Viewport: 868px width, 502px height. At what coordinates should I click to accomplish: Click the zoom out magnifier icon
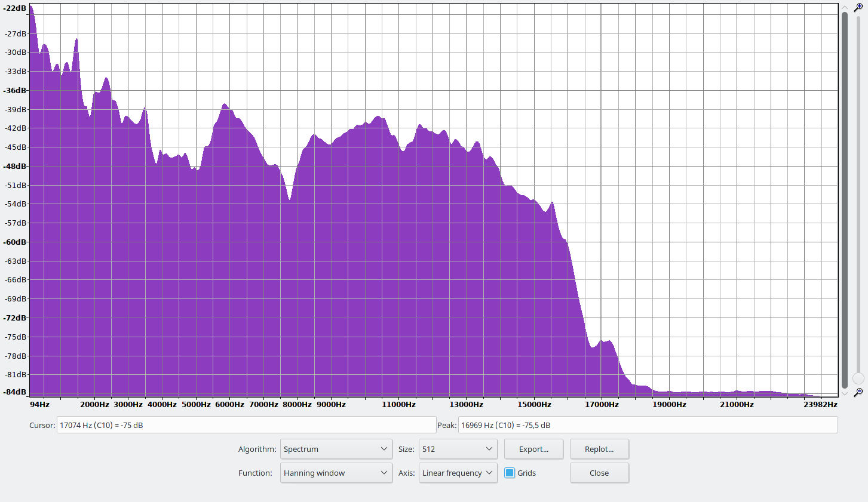point(858,392)
